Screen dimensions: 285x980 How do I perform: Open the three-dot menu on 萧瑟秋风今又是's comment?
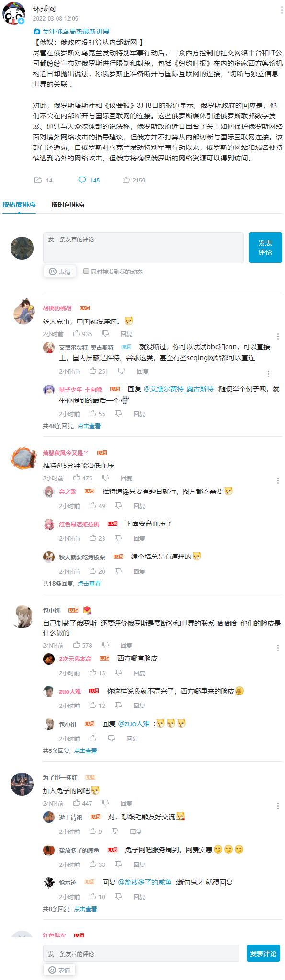click(x=278, y=481)
